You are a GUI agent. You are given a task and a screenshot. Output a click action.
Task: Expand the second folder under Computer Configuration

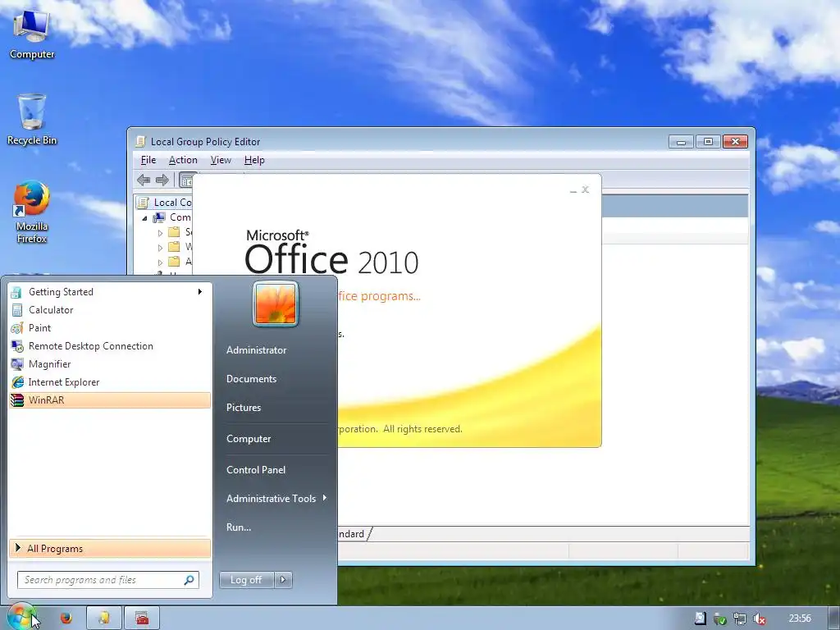[160, 248]
